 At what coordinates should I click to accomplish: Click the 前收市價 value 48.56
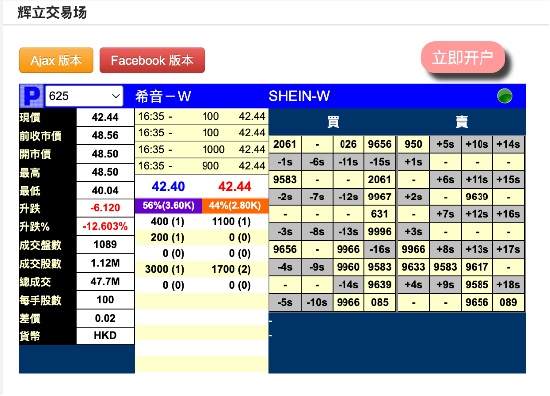105,135
